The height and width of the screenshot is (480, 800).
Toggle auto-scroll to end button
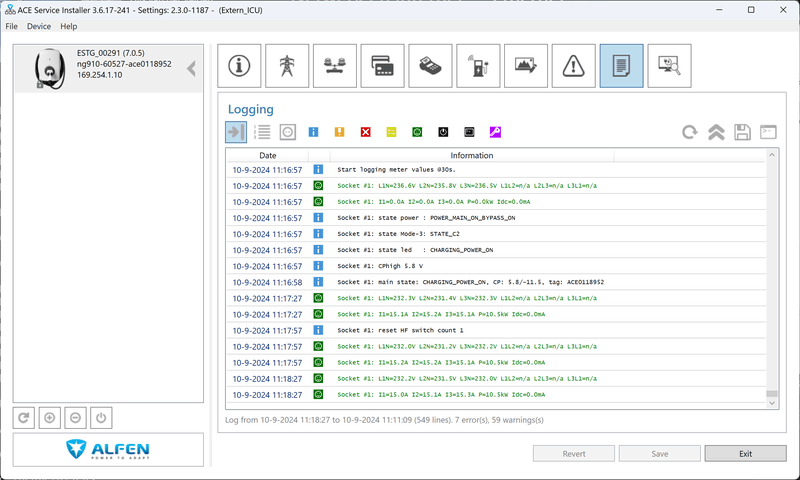236,132
